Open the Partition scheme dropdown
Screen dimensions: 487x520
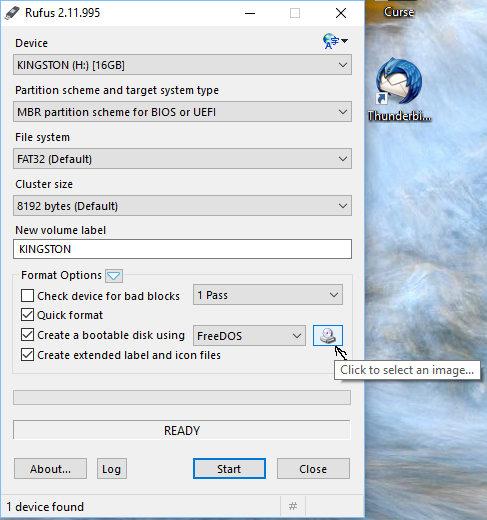(182, 112)
